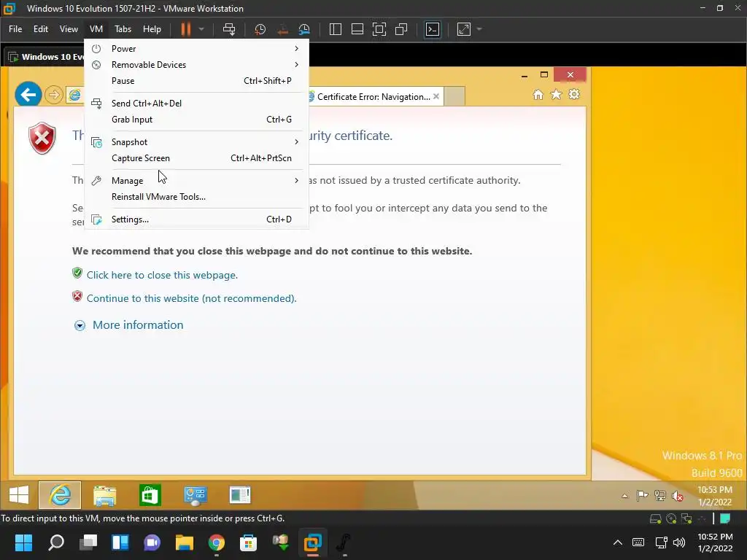Open snapshot manager toolbar icon
The width and height of the screenshot is (747, 560).
coord(304,29)
